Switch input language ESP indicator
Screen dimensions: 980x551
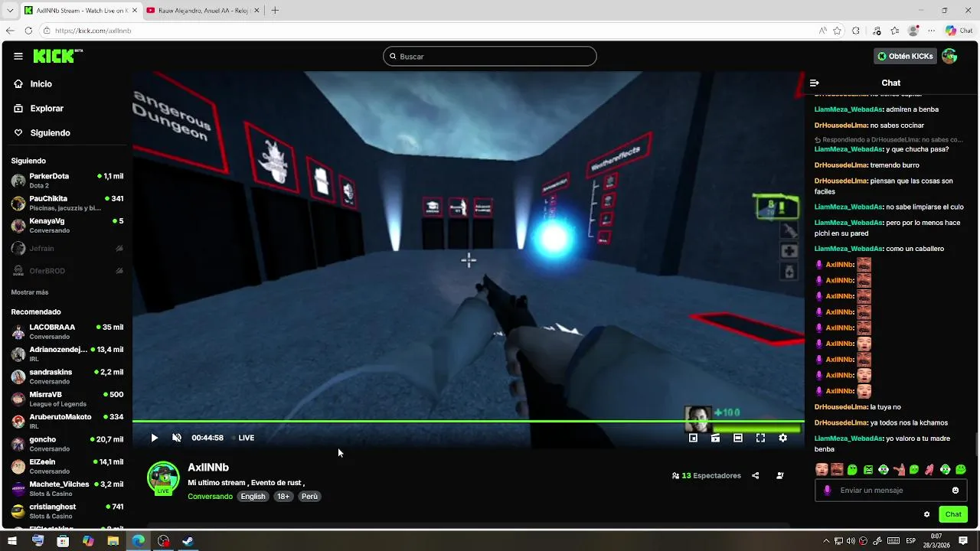coord(911,541)
